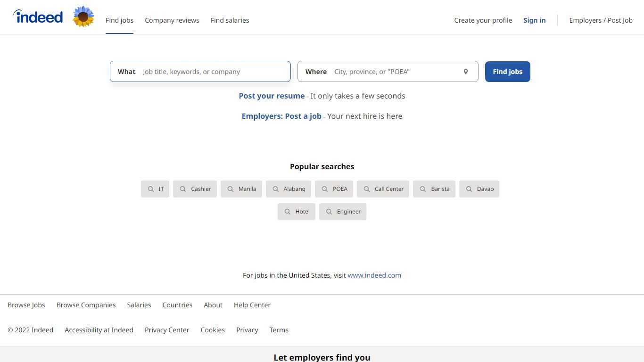
Task: Switch to the Company reviews tab
Action: coord(172,20)
